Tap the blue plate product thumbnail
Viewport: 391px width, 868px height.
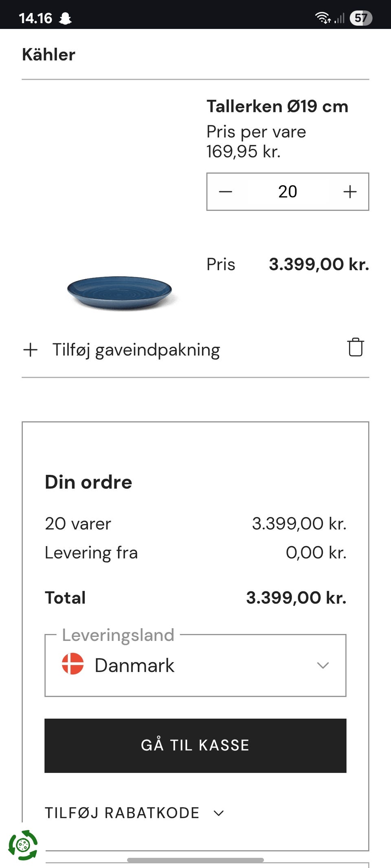click(119, 292)
